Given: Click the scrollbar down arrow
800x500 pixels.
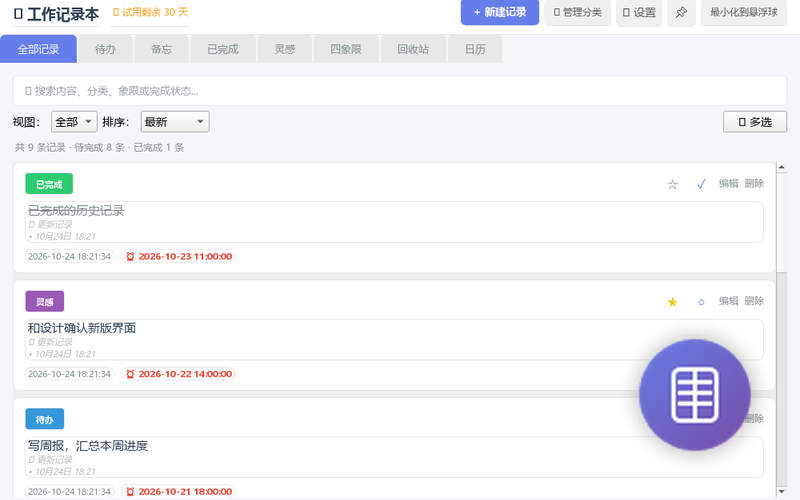Looking at the screenshot, I should pyautogui.click(x=781, y=491).
